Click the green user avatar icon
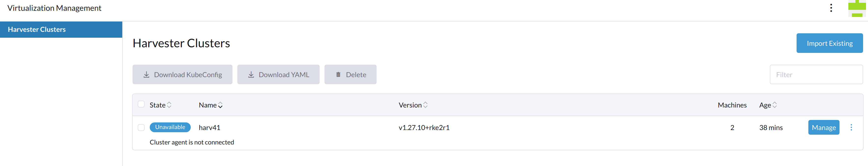 click(x=857, y=8)
